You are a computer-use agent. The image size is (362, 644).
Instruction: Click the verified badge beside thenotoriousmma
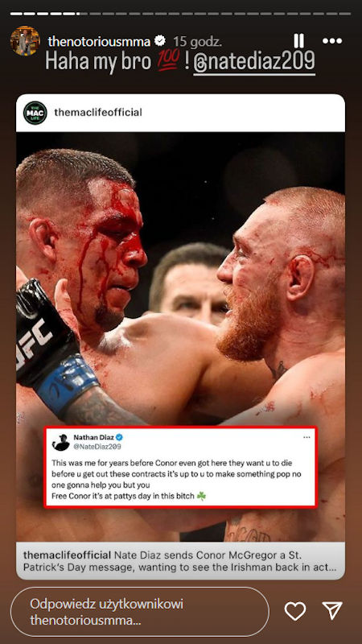coord(159,41)
